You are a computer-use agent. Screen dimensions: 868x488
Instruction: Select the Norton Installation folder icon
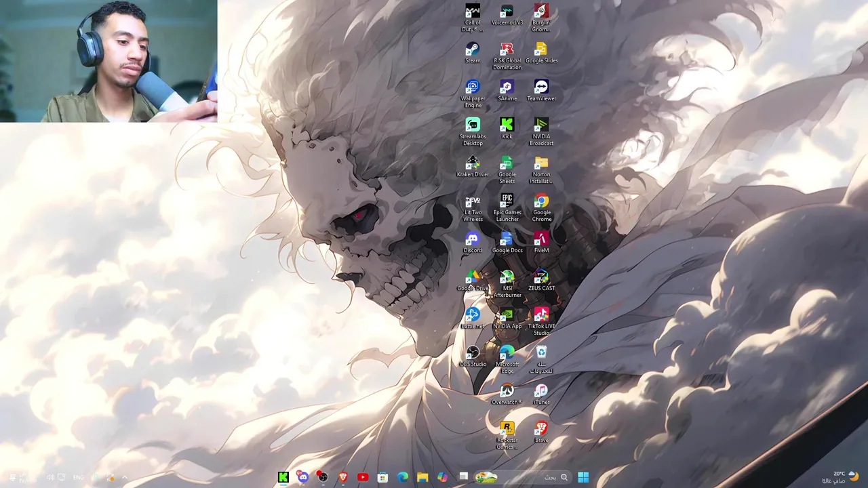point(541,170)
